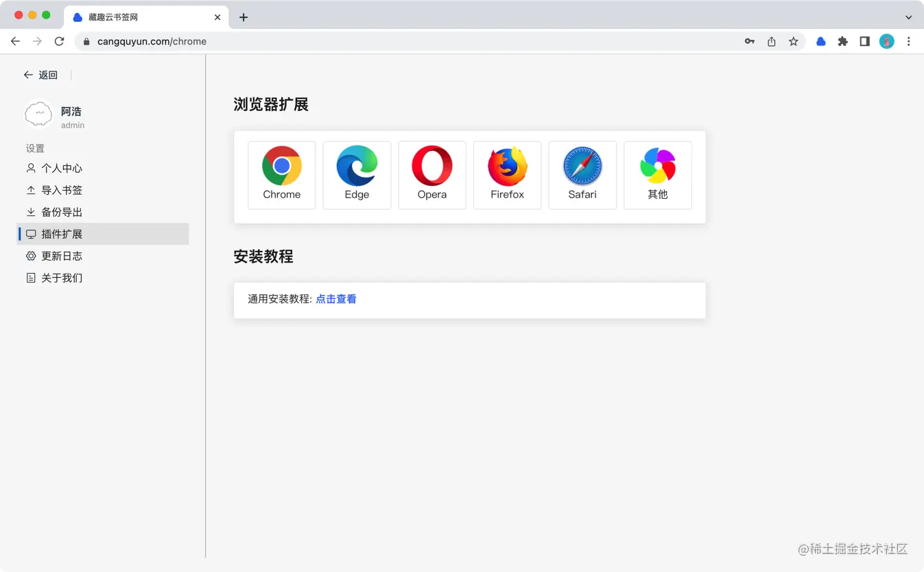Viewport: 924px width, 572px height.
Task: Select the Edge browser extension card
Action: point(357,175)
